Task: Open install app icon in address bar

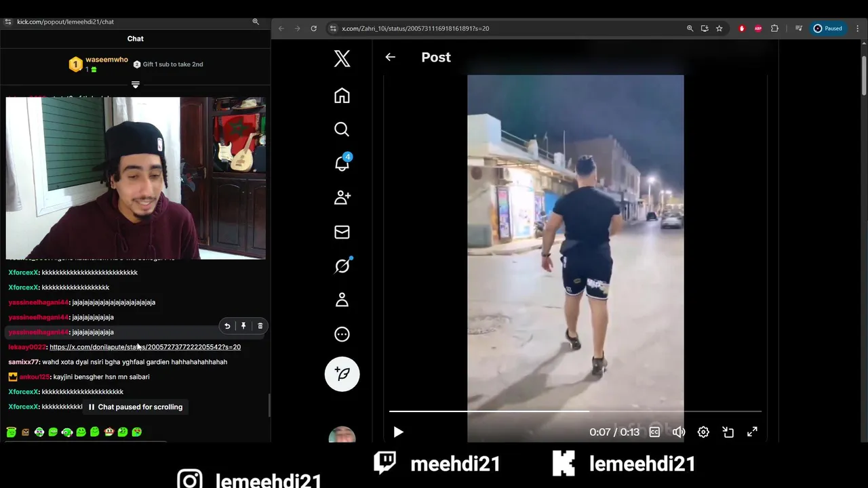Action: pos(705,28)
